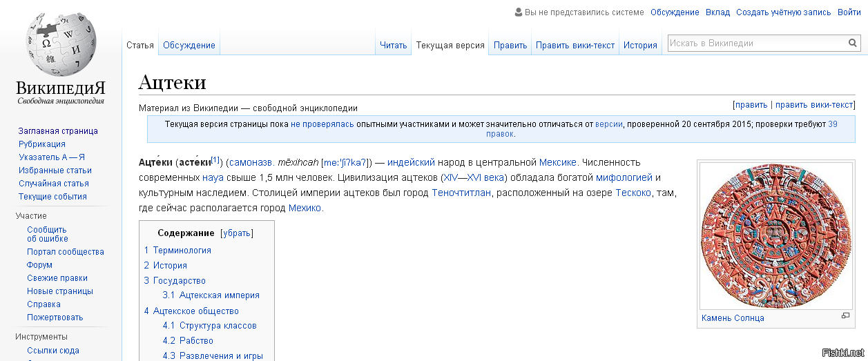Open Портал сообщества link
Screen dimensions: 868x361
click(x=66, y=252)
